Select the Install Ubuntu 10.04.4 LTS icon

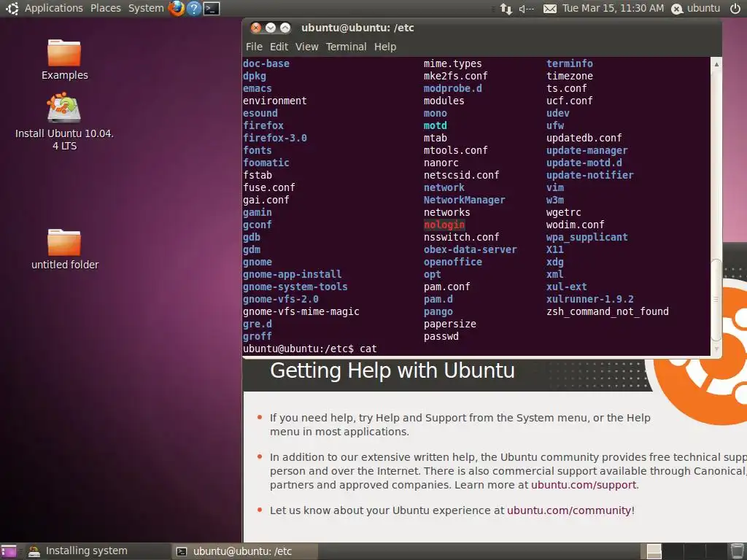click(64, 122)
